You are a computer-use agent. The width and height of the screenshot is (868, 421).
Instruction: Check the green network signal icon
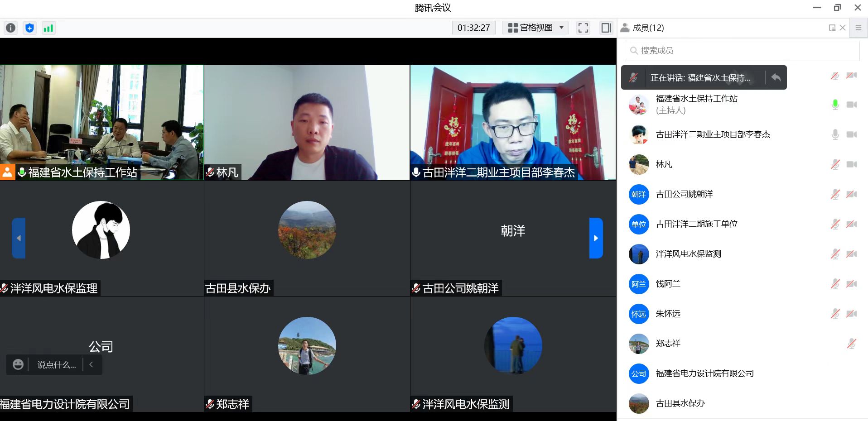coord(48,28)
